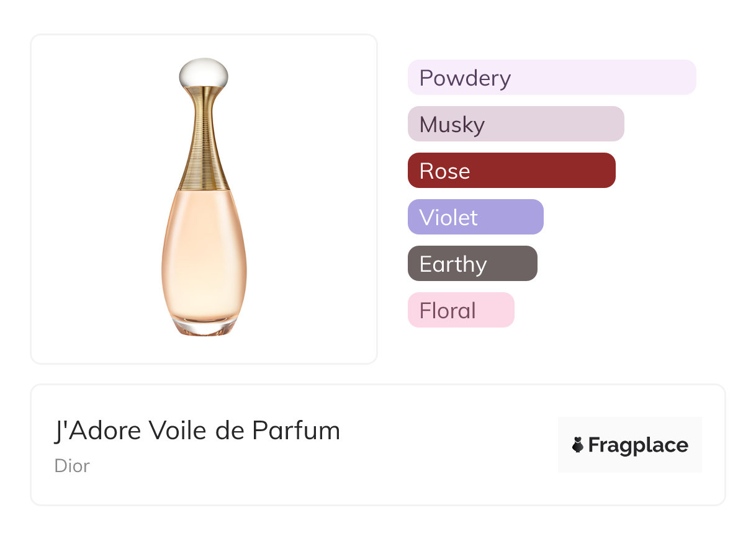Select the Musky accord bar
The height and width of the screenshot is (536, 756).
(x=516, y=124)
